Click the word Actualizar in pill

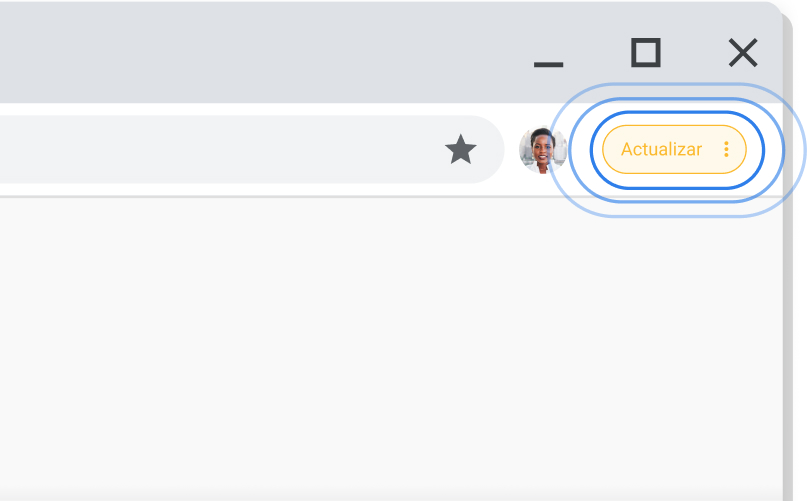[661, 149]
